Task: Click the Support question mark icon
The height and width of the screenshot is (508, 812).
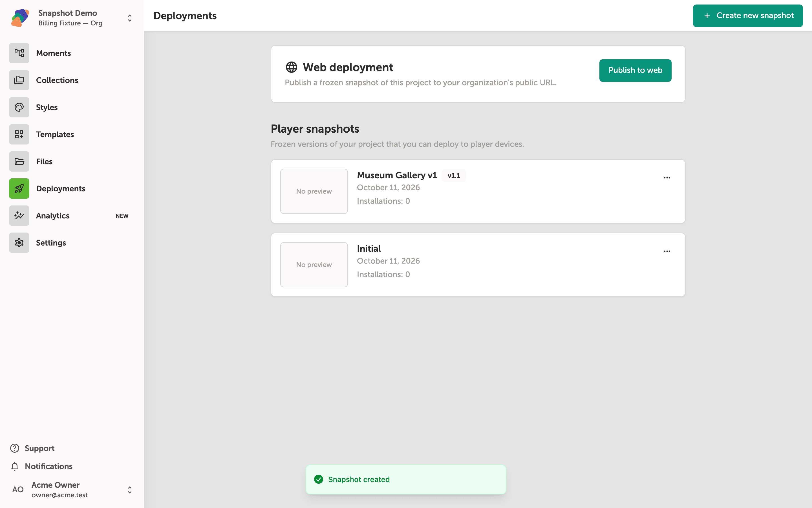Action: coord(15,448)
